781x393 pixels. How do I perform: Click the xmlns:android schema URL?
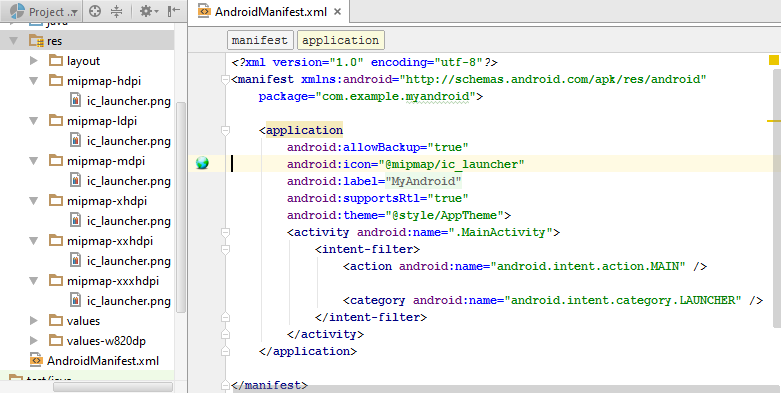pos(554,80)
